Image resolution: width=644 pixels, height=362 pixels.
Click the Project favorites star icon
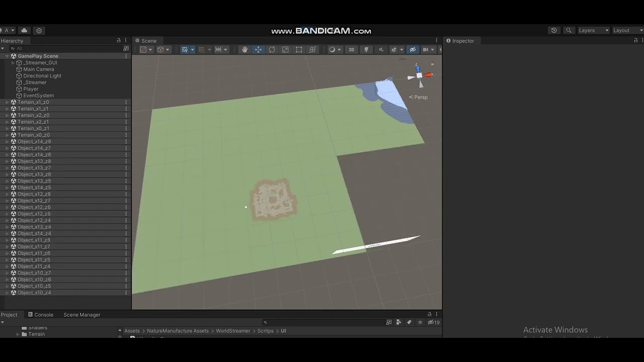tap(420, 322)
